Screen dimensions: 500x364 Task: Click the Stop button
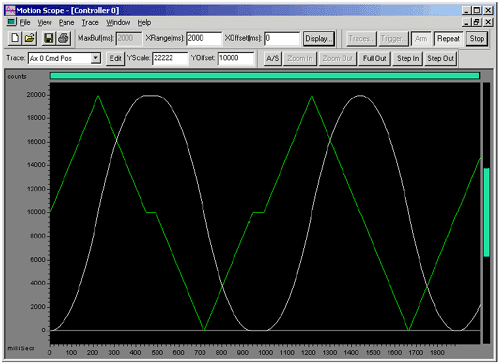[477, 39]
